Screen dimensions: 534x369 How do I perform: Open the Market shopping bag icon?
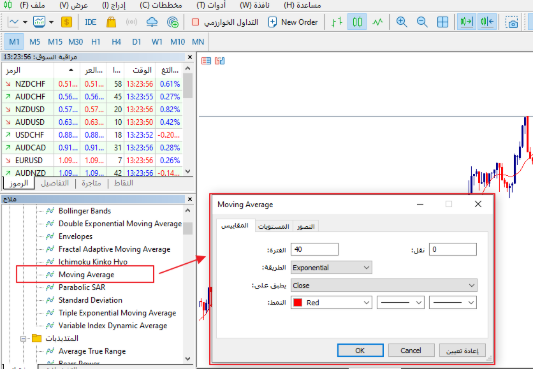click(x=111, y=22)
